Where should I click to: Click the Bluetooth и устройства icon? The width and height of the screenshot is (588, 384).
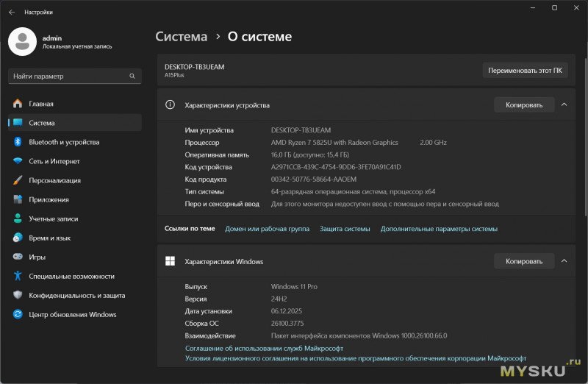[18, 142]
